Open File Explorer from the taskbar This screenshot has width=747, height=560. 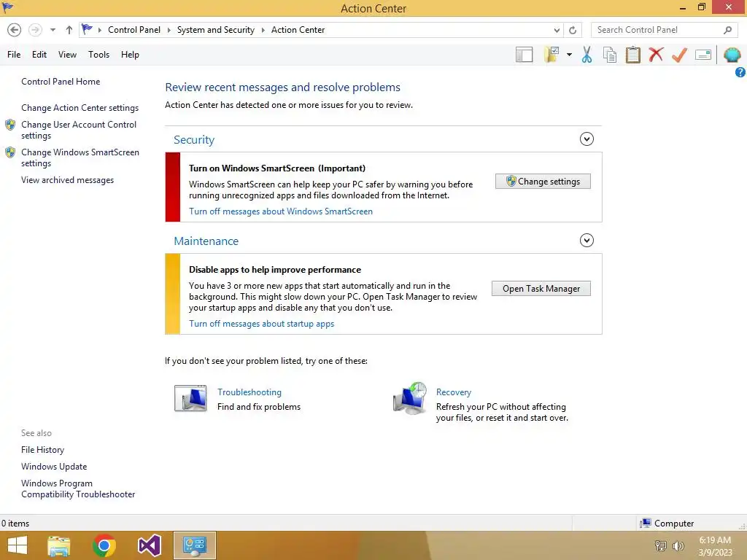pyautogui.click(x=59, y=545)
